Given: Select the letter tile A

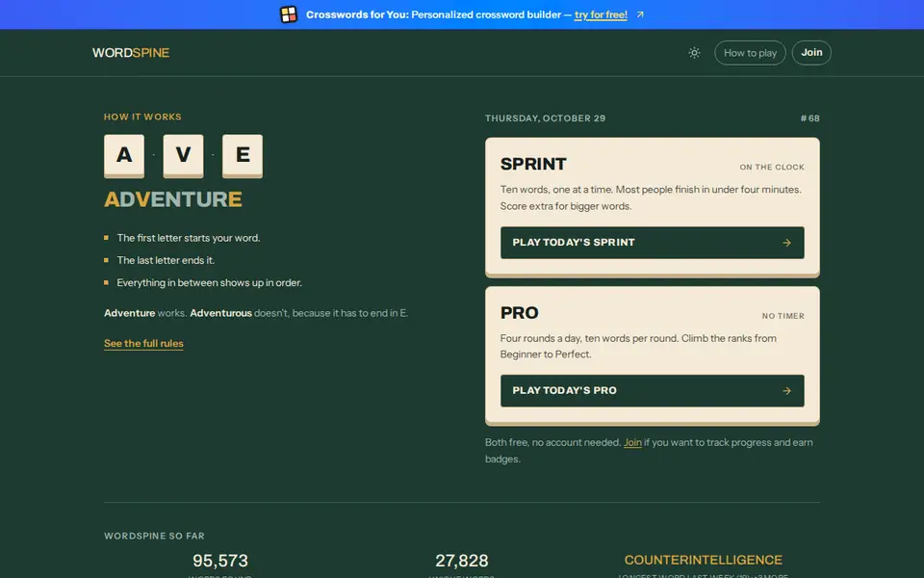Looking at the screenshot, I should click(x=124, y=156).
